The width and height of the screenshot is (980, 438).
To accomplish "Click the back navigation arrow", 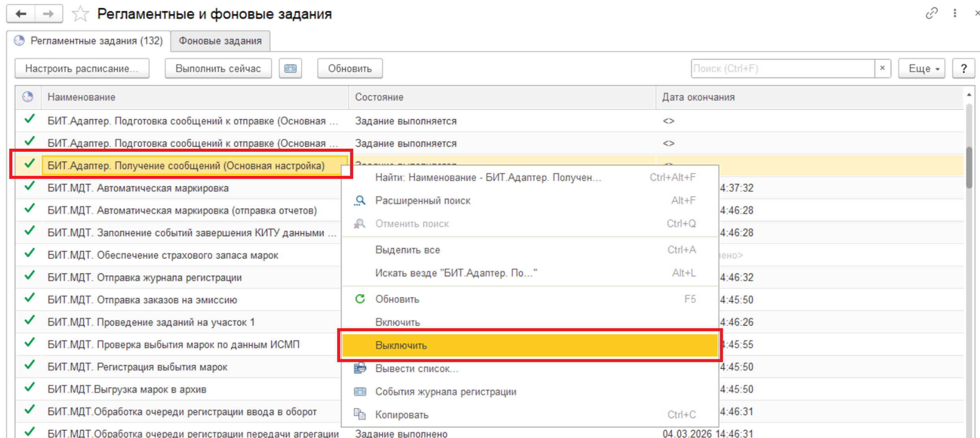I will tap(21, 14).
